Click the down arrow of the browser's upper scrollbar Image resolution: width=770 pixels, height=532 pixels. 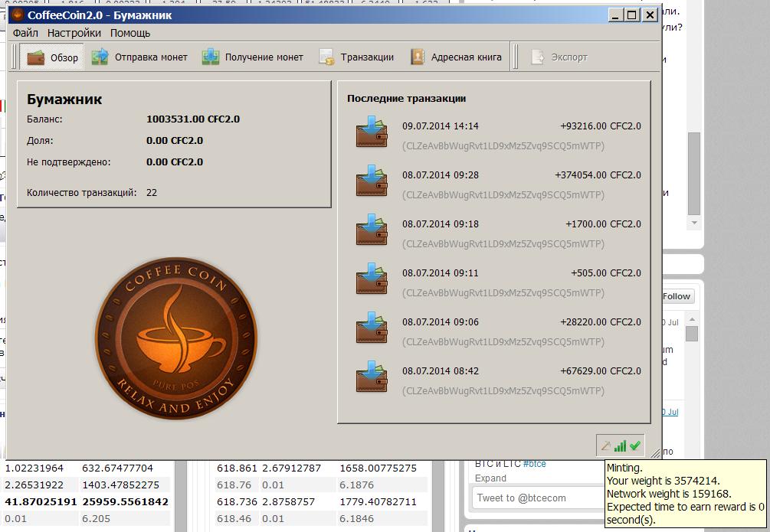click(x=694, y=223)
